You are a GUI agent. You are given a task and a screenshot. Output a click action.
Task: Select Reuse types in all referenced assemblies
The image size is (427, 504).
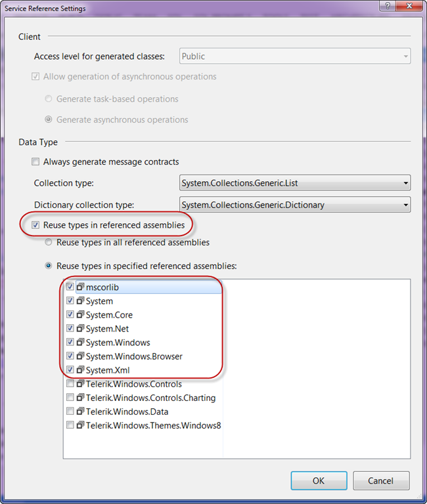(x=49, y=242)
